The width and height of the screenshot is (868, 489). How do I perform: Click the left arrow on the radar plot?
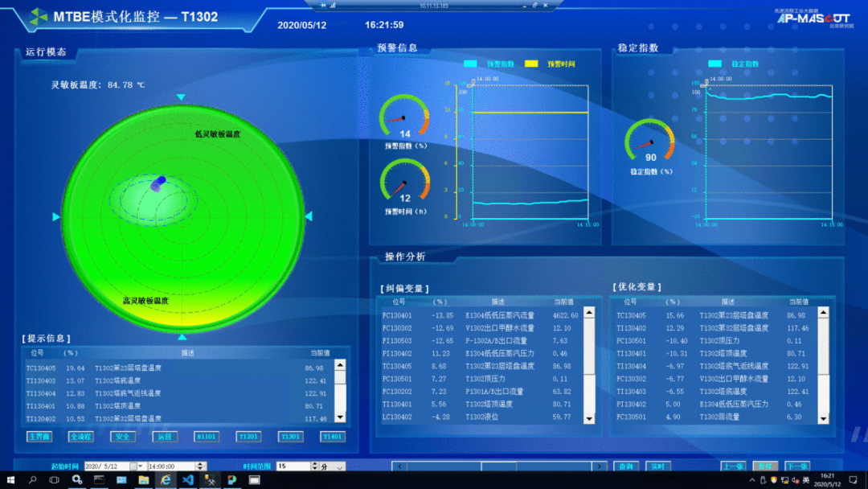pyautogui.click(x=56, y=217)
